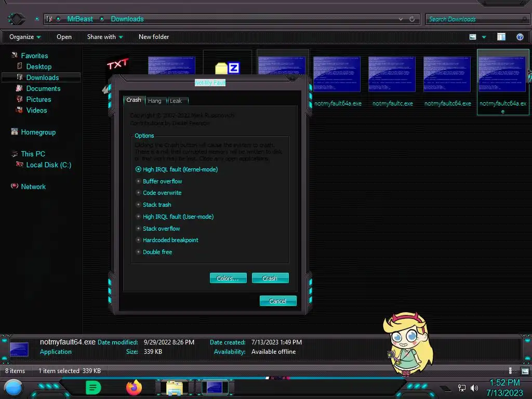
Task: Click notmyfault64.exe thumbnail in details pane
Action: (x=19, y=349)
